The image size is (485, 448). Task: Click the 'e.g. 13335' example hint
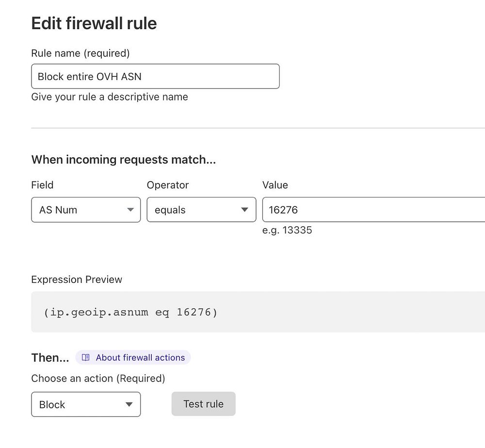coord(287,230)
